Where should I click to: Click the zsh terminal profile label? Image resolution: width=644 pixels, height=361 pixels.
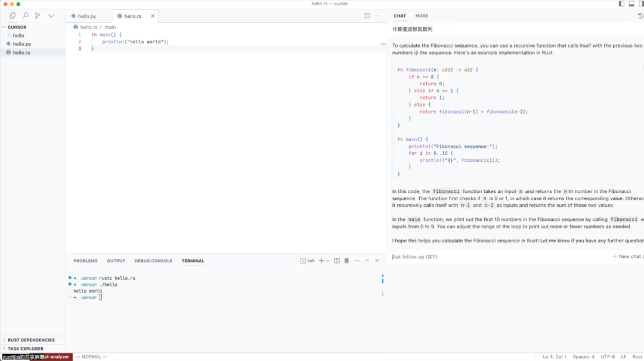point(308,261)
